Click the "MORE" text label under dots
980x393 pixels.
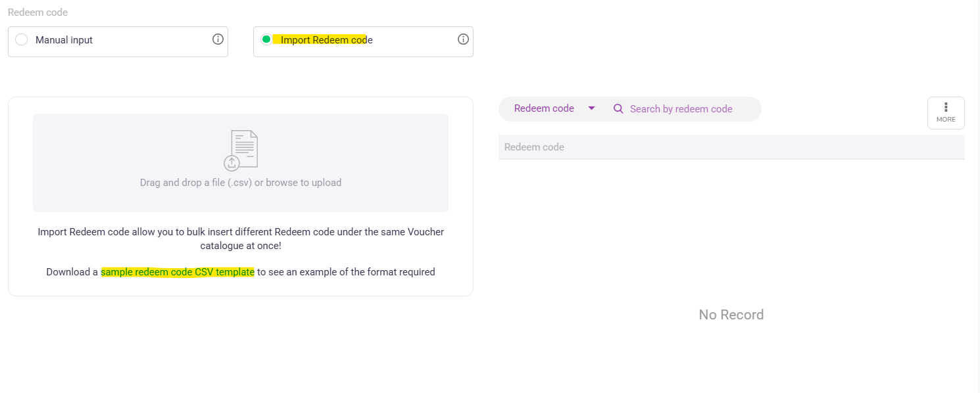tap(946, 120)
